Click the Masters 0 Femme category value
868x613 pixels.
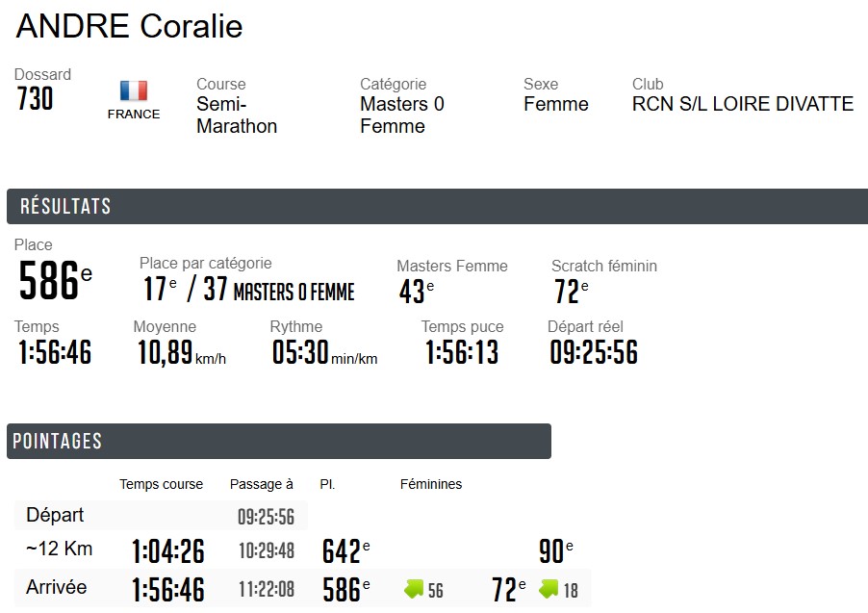[402, 115]
